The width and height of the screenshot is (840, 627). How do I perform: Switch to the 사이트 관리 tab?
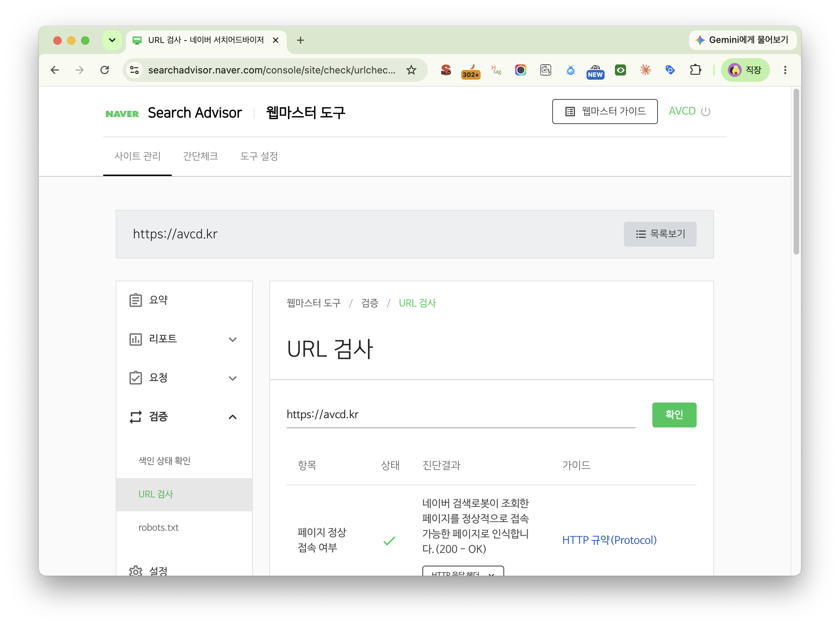(137, 156)
